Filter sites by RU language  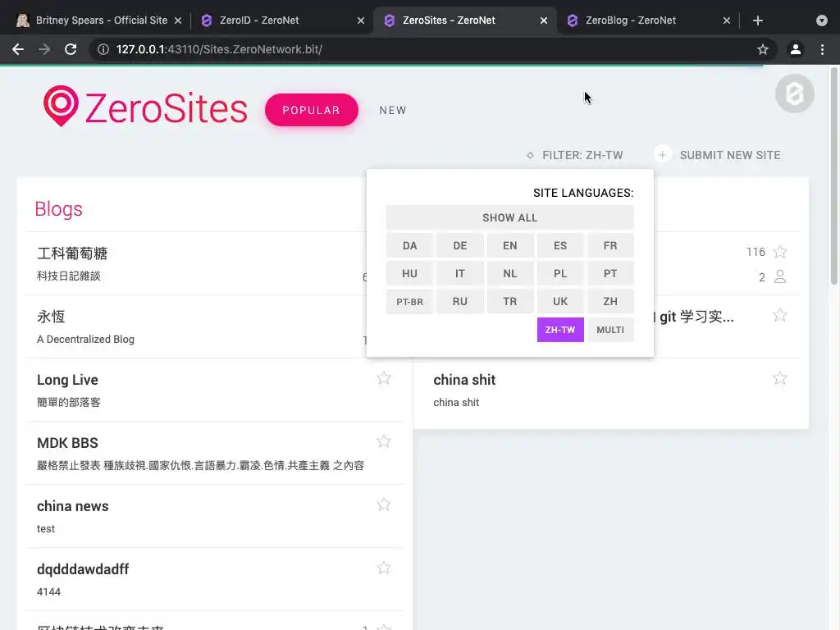tap(459, 302)
